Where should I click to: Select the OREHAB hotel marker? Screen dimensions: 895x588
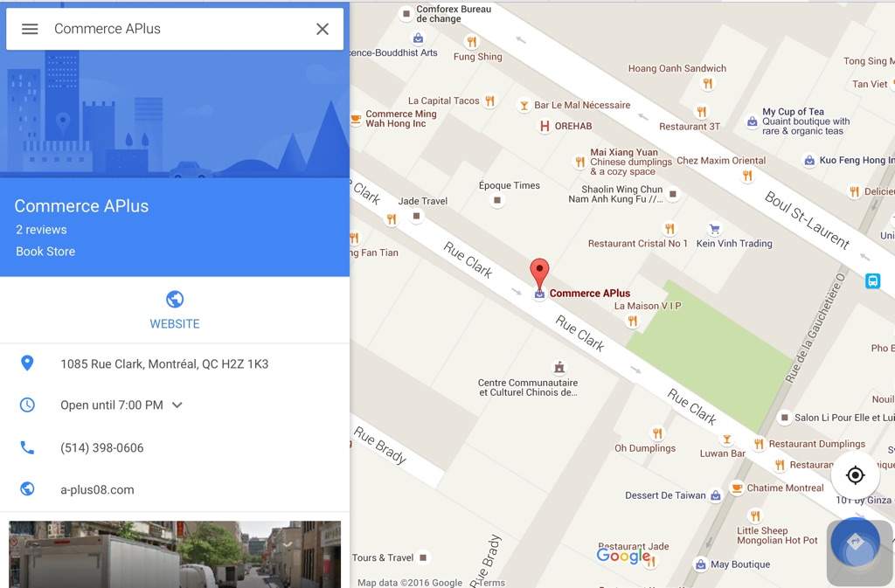tap(545, 126)
